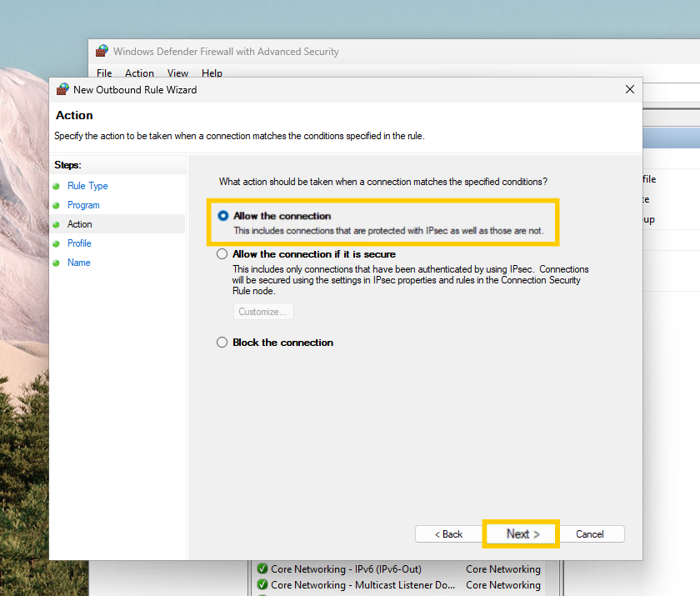Click the Next button
Image resolution: width=700 pixels, height=596 pixels.
click(521, 534)
